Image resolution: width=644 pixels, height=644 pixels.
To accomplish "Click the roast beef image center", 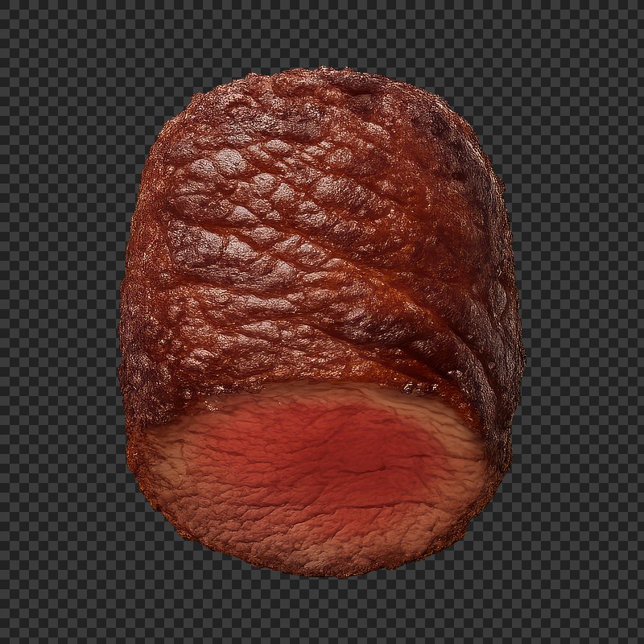I will [322, 322].
